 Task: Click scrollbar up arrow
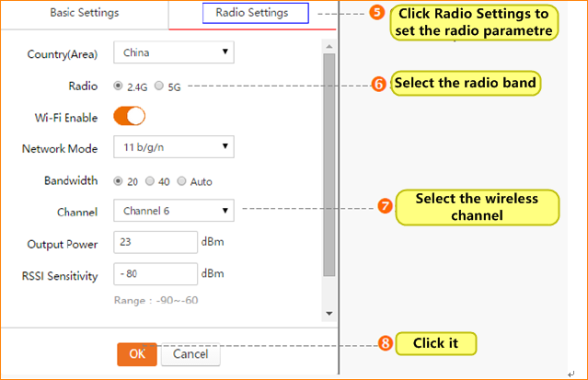click(330, 40)
